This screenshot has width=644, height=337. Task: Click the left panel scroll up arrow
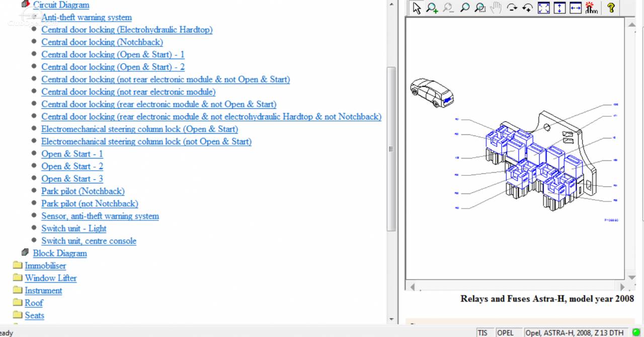point(391,4)
